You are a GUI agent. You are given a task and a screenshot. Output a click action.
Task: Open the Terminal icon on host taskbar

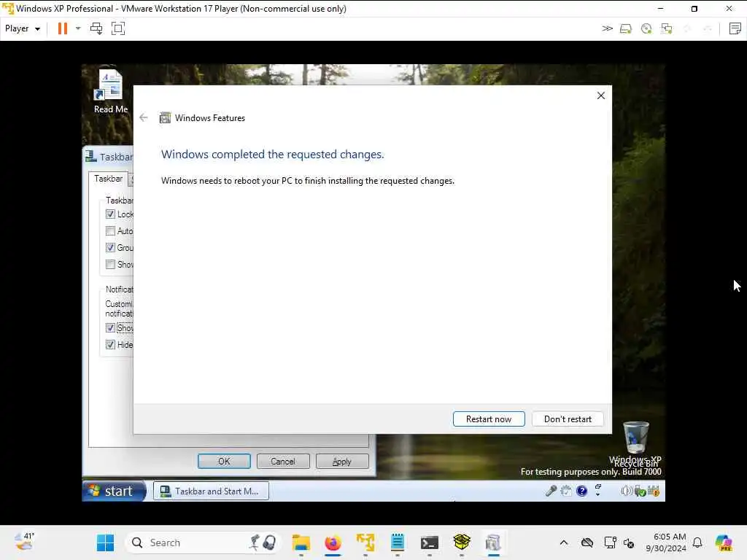(430, 542)
